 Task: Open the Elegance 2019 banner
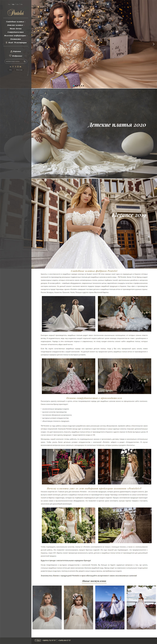tap(94, 224)
